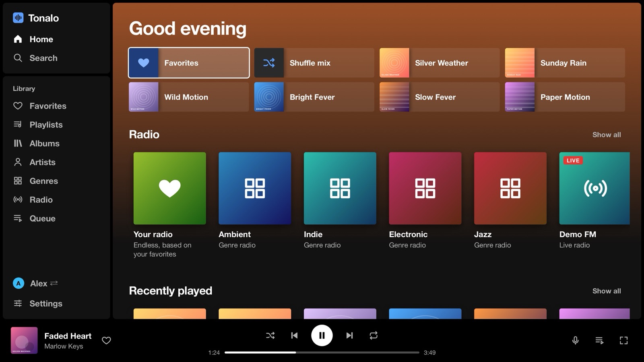The width and height of the screenshot is (644, 362).
Task: Open the Silver Weather album tile
Action: coord(440,63)
